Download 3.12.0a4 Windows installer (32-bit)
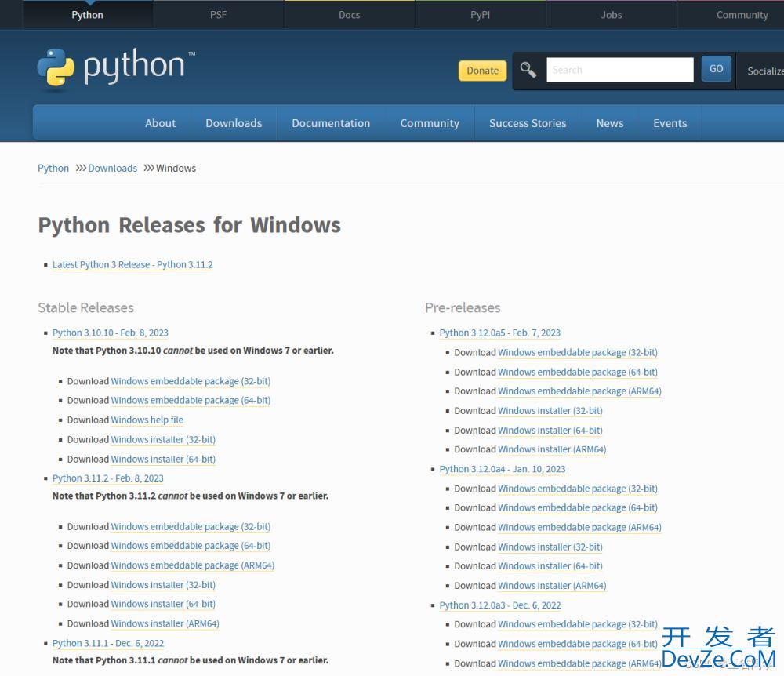784x676 pixels. click(x=550, y=547)
